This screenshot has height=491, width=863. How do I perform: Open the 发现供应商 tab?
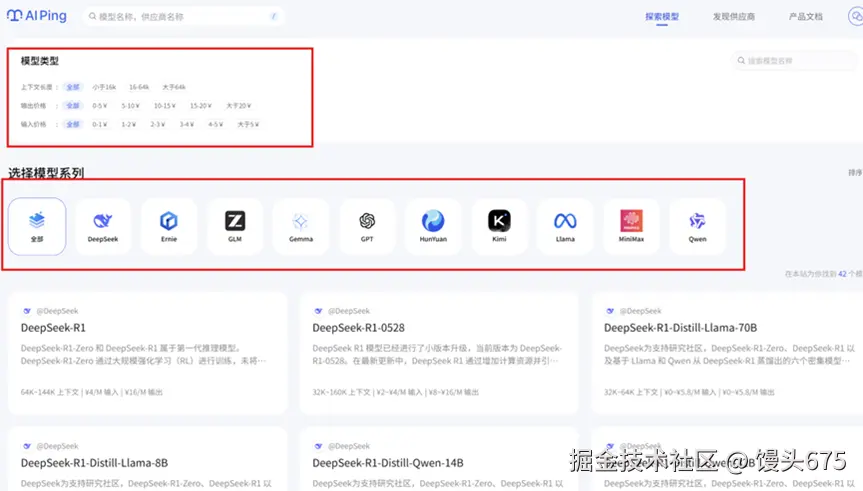(734, 17)
